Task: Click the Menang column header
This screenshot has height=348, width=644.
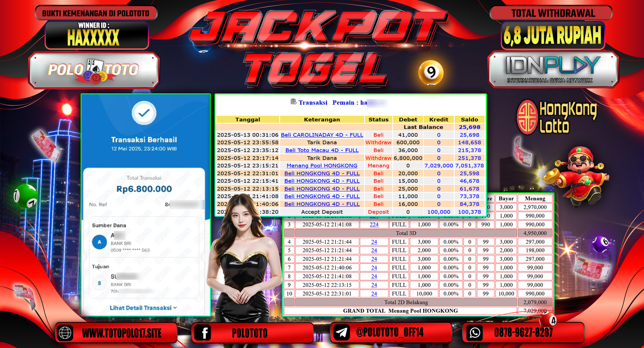Action: (x=535, y=198)
